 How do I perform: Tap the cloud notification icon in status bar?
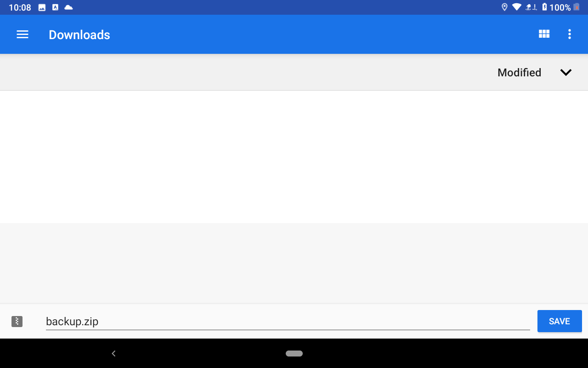coord(68,7)
